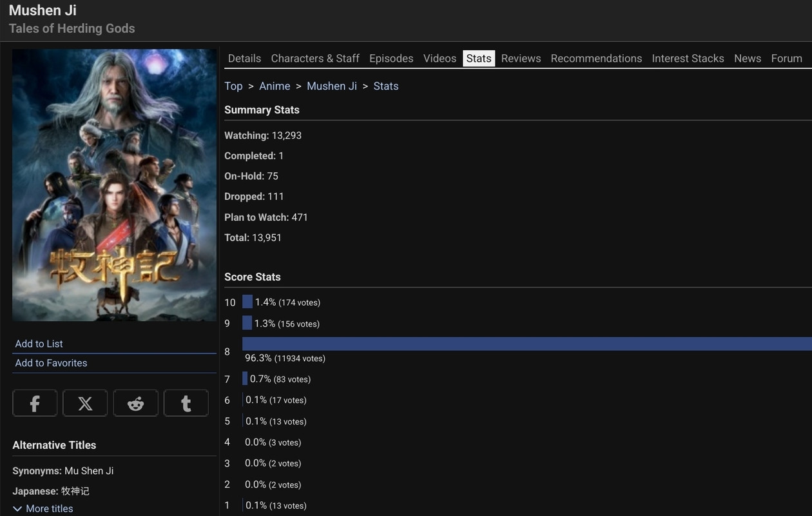Image resolution: width=812 pixels, height=516 pixels.
Task: Open the Details tab
Action: tap(244, 58)
